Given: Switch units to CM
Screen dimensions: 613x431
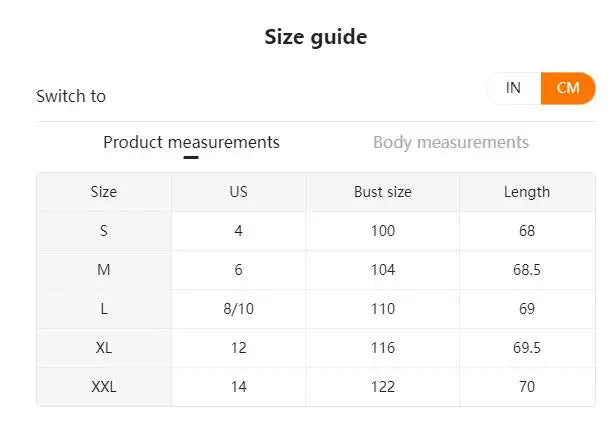Looking at the screenshot, I should tap(567, 88).
